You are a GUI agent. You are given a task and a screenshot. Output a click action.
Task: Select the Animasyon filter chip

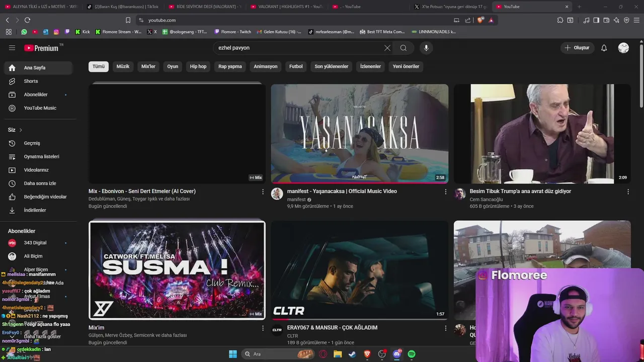(266, 66)
